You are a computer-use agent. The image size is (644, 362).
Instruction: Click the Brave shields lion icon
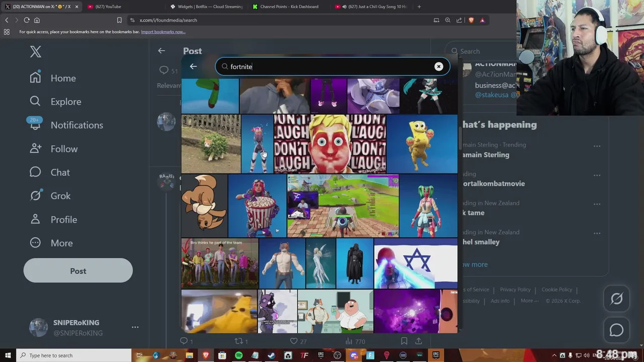coord(471,20)
